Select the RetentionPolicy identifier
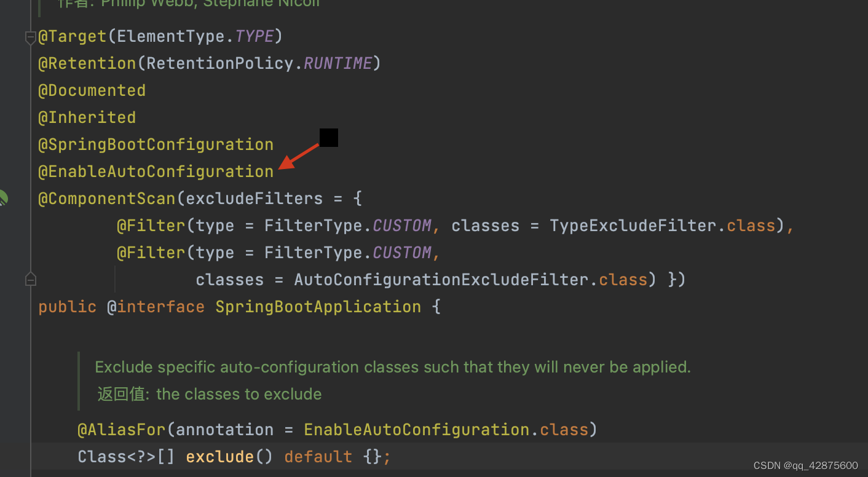Screen dimensions: 868x477 tap(220, 63)
